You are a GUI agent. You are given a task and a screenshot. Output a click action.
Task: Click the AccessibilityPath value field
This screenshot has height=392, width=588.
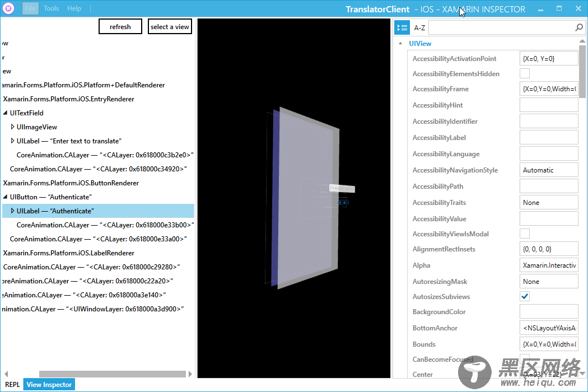click(549, 186)
